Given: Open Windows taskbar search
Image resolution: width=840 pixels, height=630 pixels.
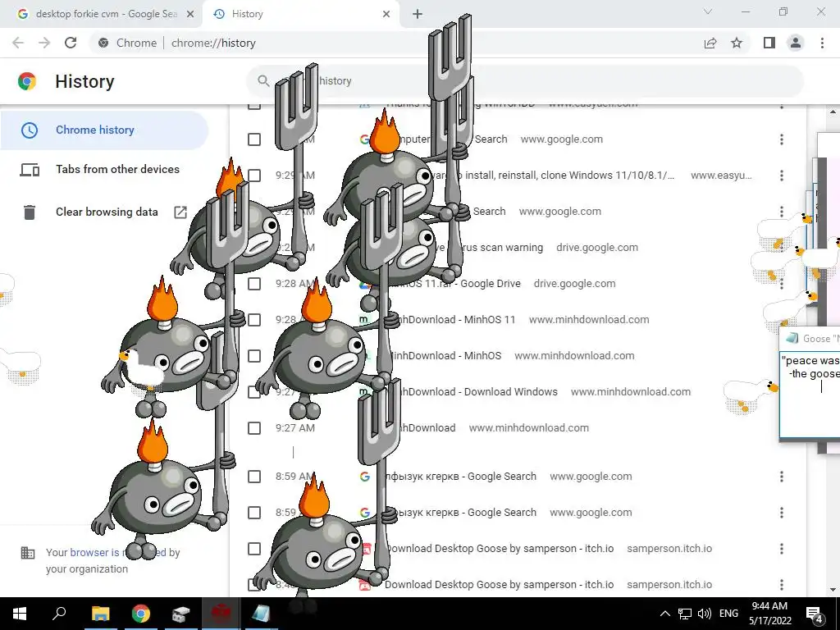Looking at the screenshot, I should coord(59,614).
